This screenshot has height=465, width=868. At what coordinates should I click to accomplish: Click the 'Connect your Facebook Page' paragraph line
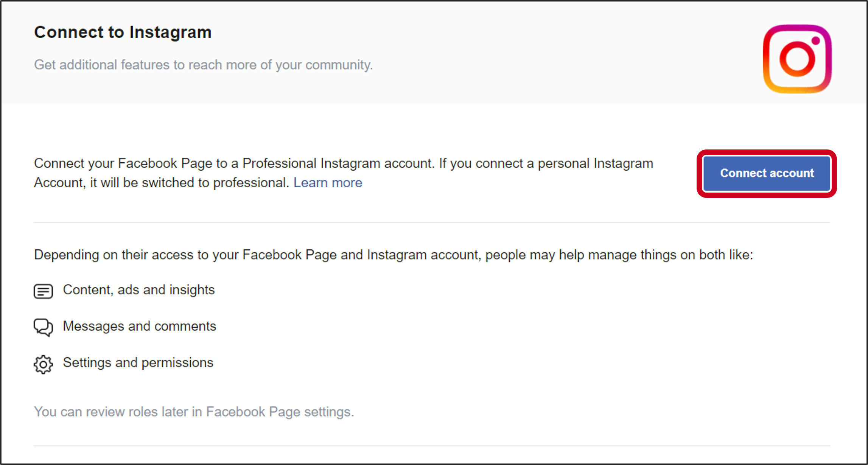click(344, 163)
